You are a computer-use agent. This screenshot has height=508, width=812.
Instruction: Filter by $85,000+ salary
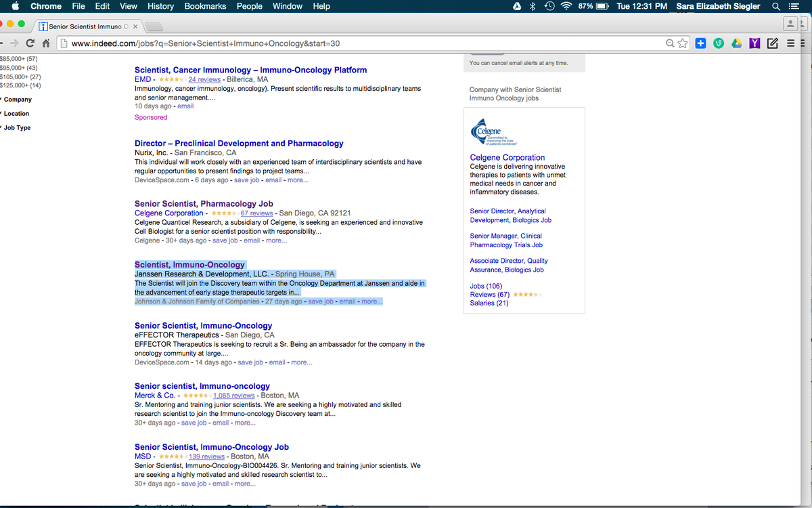pyautogui.click(x=18, y=59)
